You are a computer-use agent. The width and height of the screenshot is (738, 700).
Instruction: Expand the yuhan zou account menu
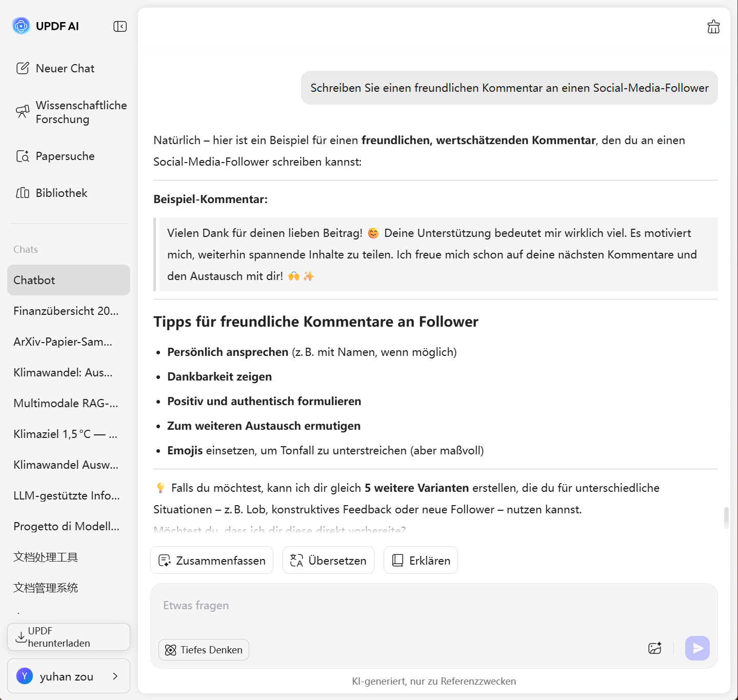point(68,676)
